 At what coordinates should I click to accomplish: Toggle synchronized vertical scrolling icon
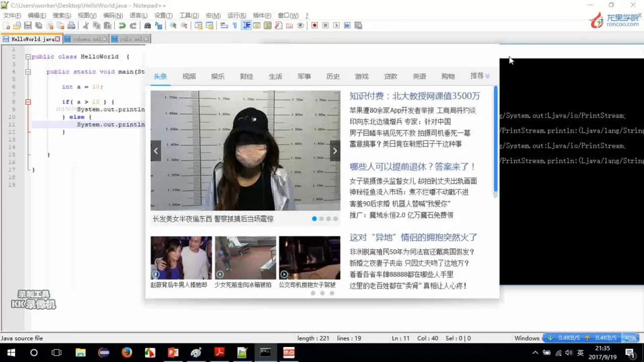tap(198, 26)
